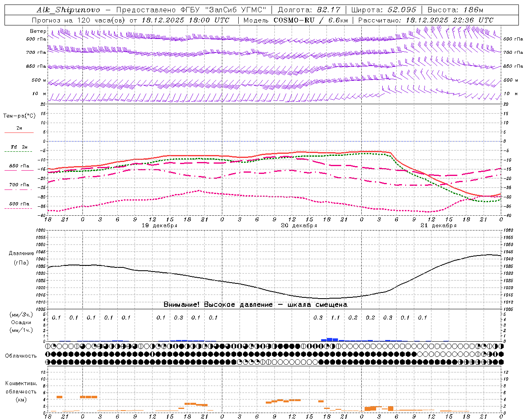
Task: Select the Тем-ра(°C) temperature panel label
Action: click(19, 116)
